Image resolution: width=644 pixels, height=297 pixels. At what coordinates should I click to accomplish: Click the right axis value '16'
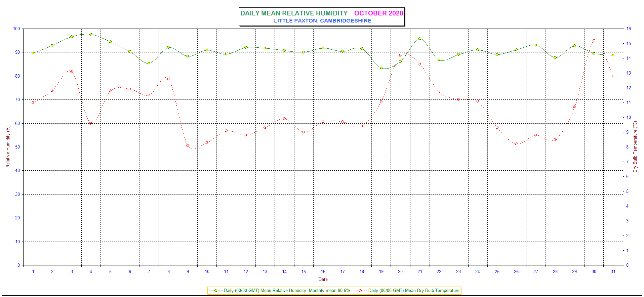(x=628, y=29)
